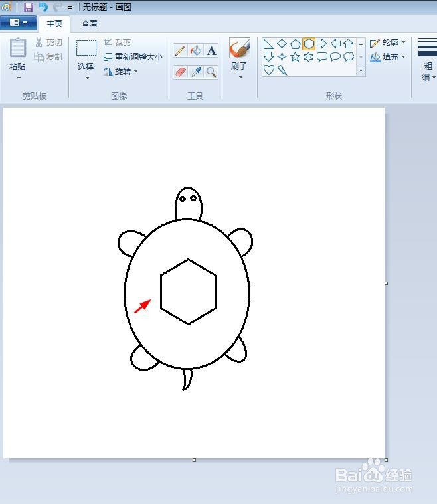Choose the diamond shape
The image size is (437, 504).
pos(282,44)
